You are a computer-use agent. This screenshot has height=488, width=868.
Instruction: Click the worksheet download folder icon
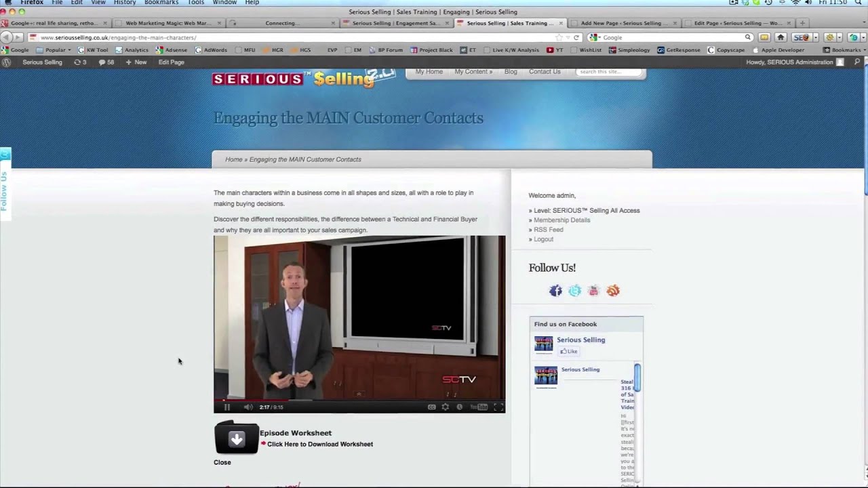(236, 438)
